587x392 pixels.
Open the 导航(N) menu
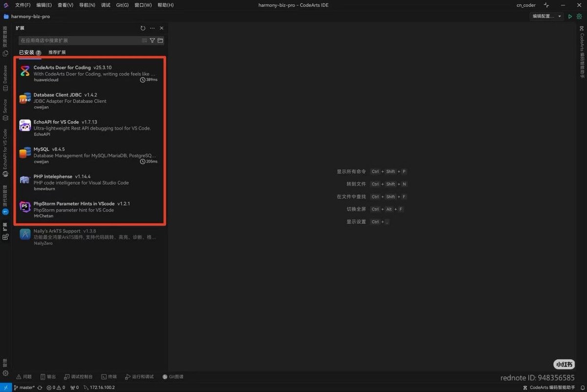87,5
